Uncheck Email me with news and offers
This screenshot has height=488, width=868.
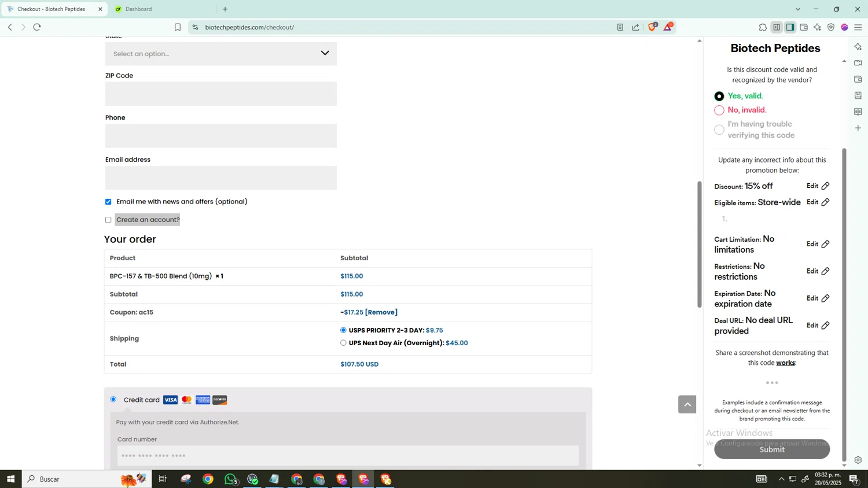(108, 202)
